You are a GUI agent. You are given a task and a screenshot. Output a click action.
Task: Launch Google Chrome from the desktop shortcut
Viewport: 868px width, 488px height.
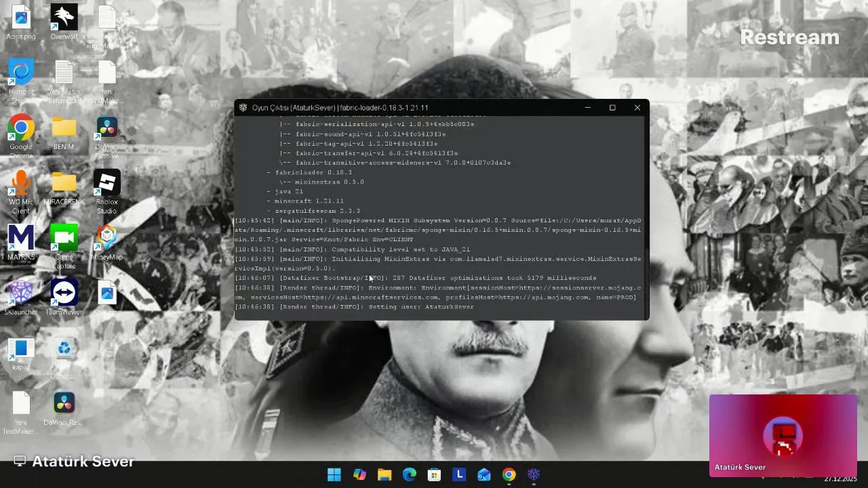(21, 136)
